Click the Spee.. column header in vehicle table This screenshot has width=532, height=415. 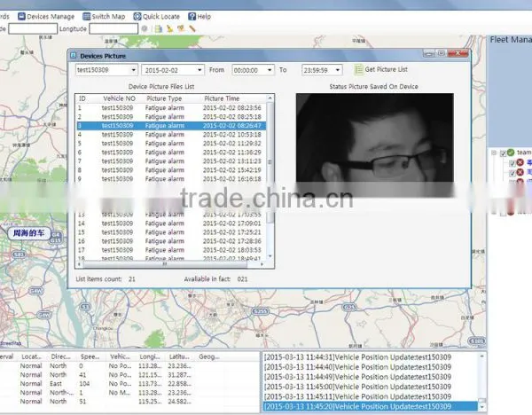pos(90,356)
